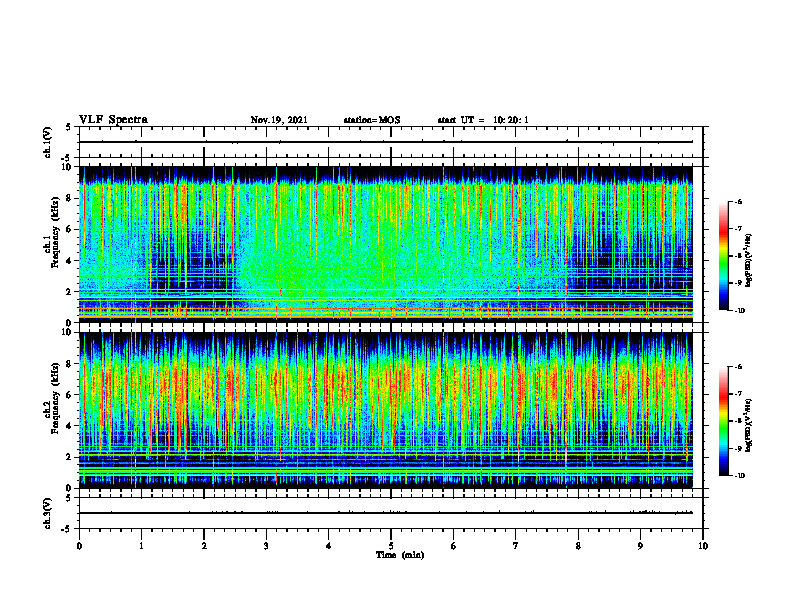Click the 'VLF Spectra' title text
The width and height of the screenshot is (792, 612).
coord(113,120)
